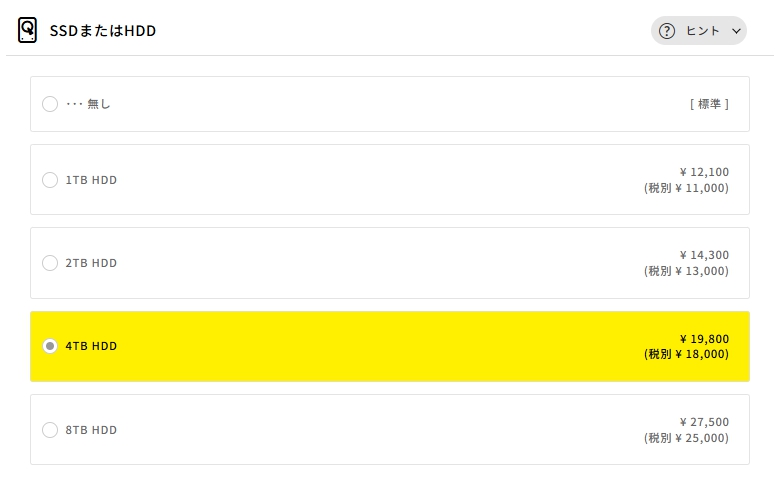
Task: Click the question mark hint icon
Action: pyautogui.click(x=667, y=31)
